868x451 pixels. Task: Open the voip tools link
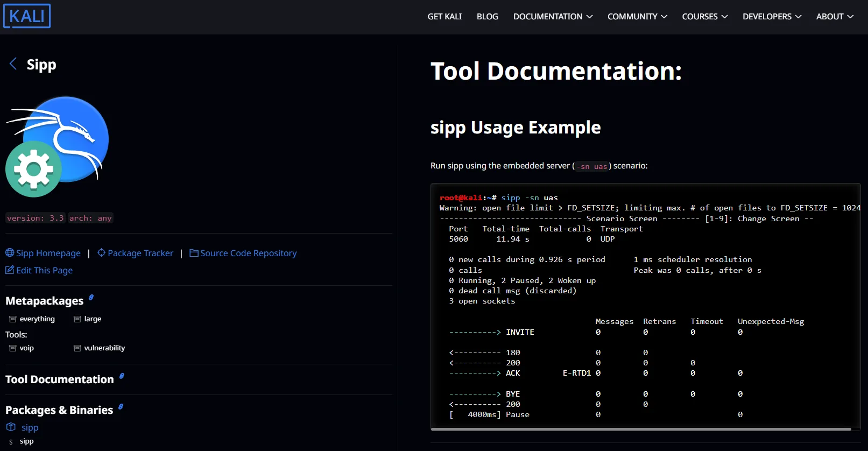27,348
